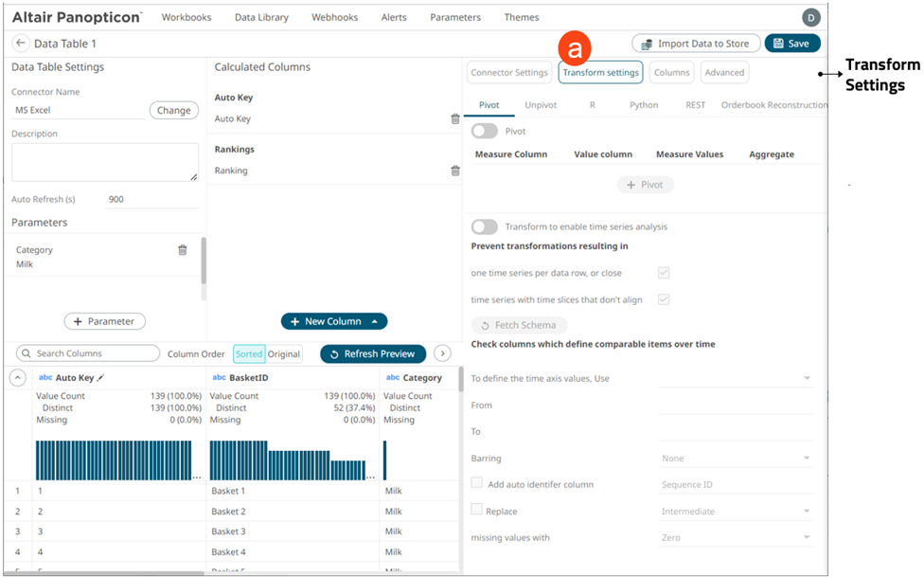Remove the Category parameter with trash icon

coord(183,250)
